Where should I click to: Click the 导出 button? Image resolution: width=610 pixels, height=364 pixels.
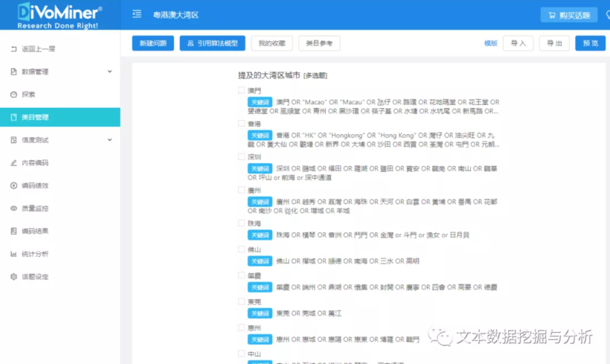tap(555, 43)
